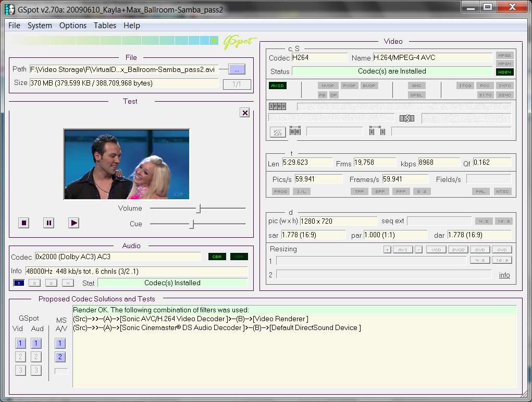
Task: Toggle MS A/V solution 2
Action: 60,357
